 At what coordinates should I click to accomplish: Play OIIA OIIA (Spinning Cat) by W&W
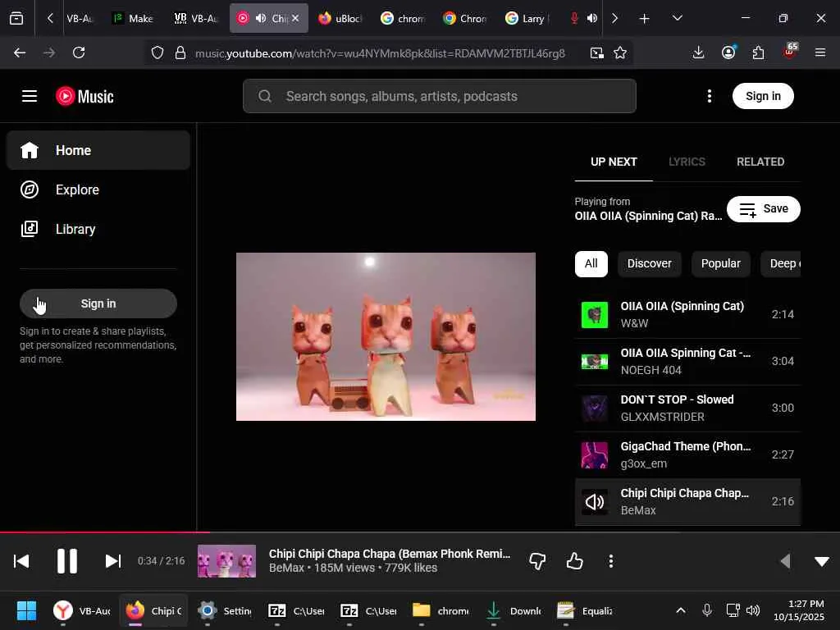coord(687,314)
